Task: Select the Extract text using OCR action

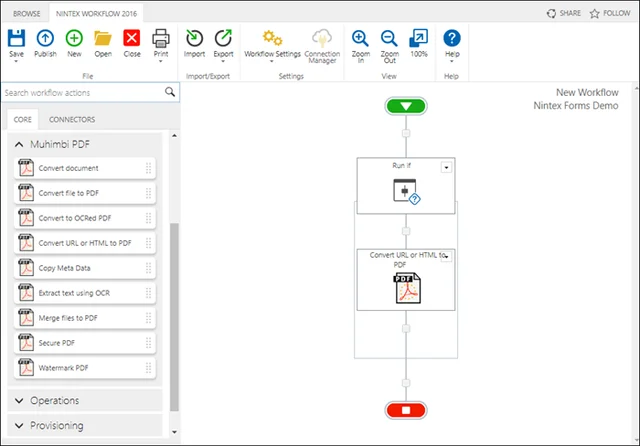Action: (x=85, y=293)
